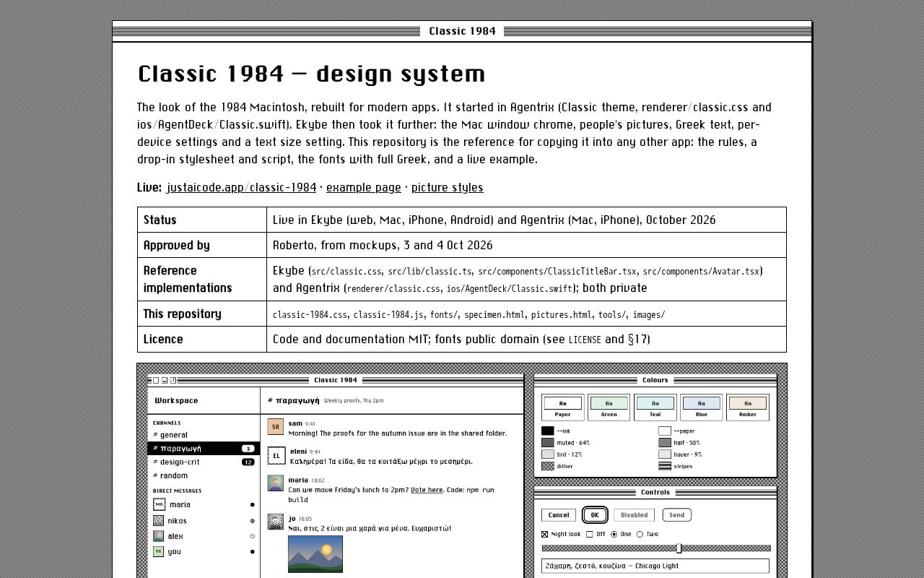Select the Two radio button

point(640,535)
